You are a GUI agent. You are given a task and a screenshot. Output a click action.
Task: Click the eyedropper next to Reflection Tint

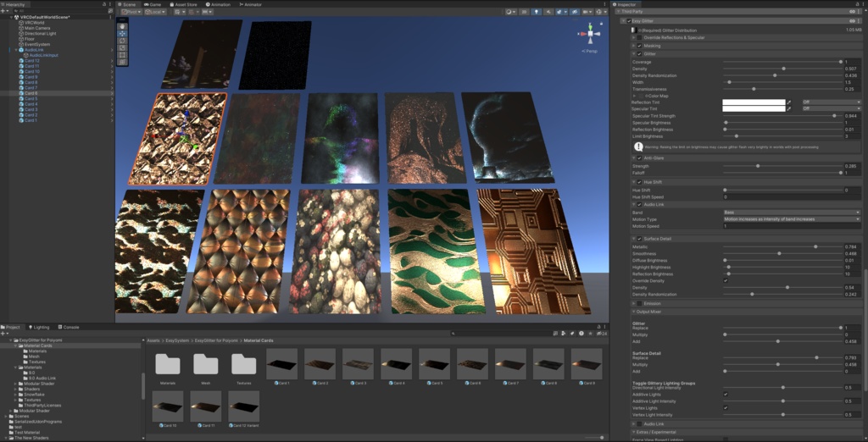(789, 102)
